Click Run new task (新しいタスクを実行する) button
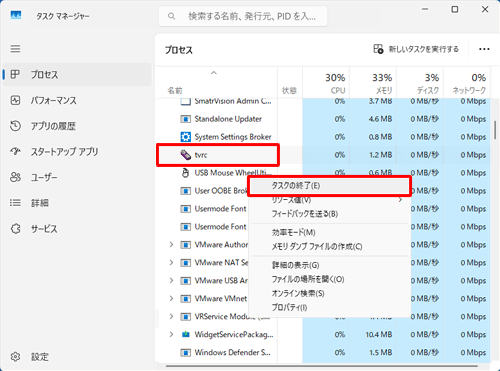 click(x=416, y=49)
